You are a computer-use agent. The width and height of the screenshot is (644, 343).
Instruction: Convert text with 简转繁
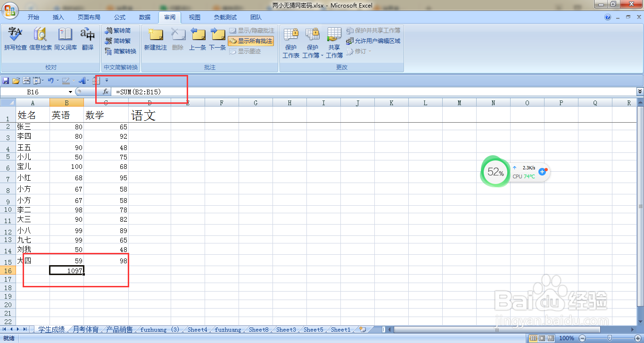click(117, 41)
